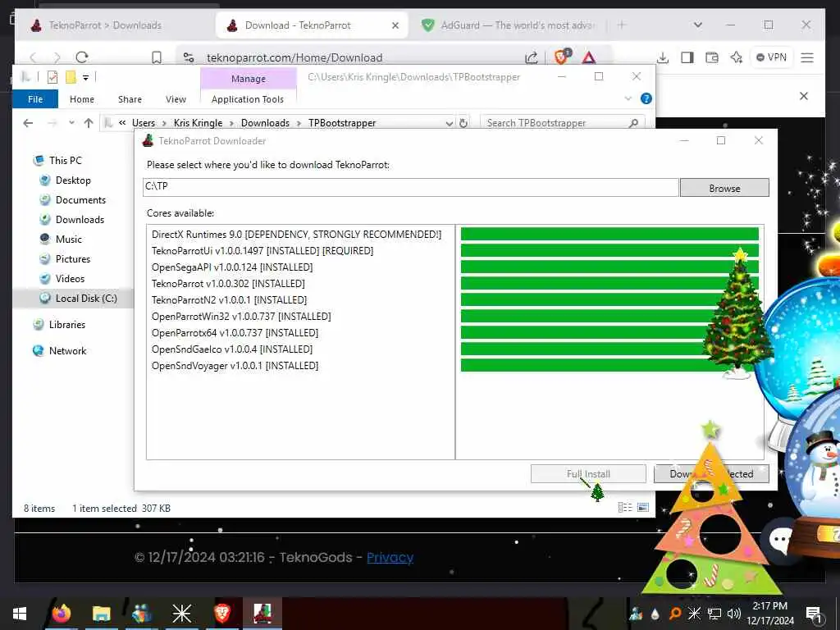840x630 pixels.
Task: Expand address bar history dropdown
Action: [449, 123]
